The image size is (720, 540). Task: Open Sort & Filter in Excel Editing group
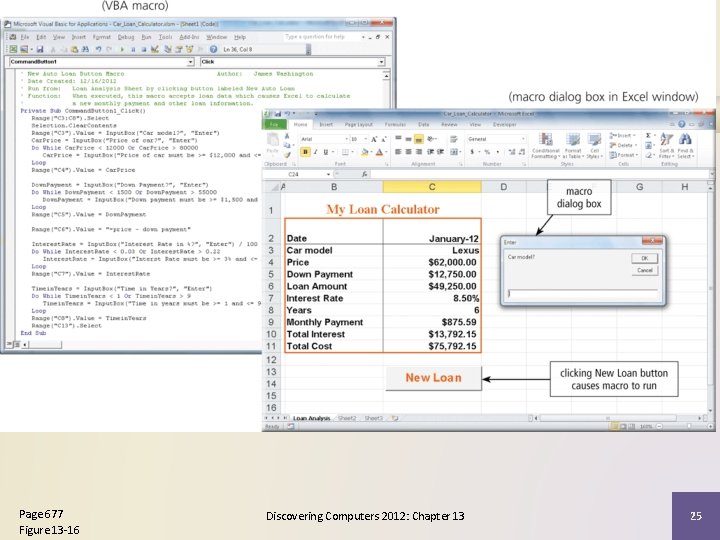pos(666,146)
